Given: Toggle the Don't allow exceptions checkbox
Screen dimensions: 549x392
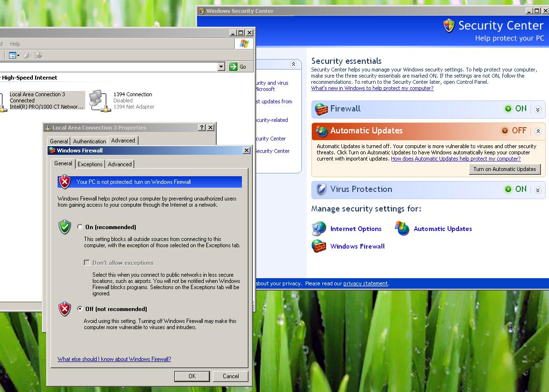Looking at the screenshot, I should tap(87, 262).
